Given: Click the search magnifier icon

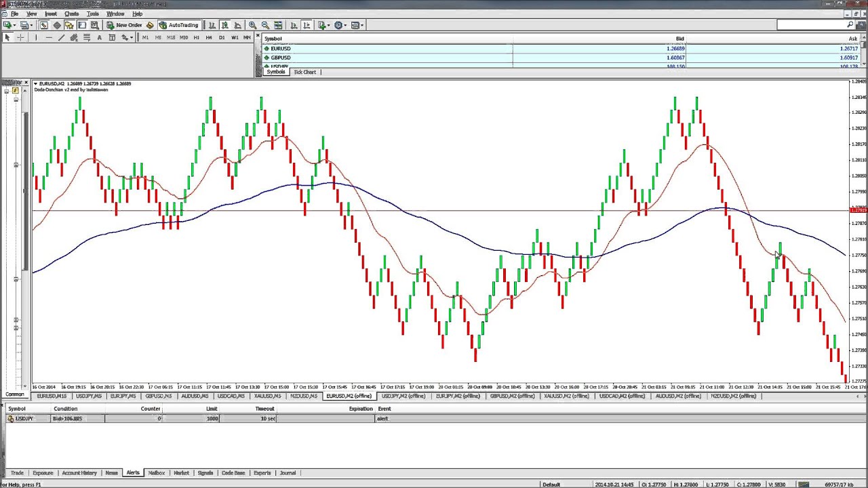Looking at the screenshot, I should (850, 25).
